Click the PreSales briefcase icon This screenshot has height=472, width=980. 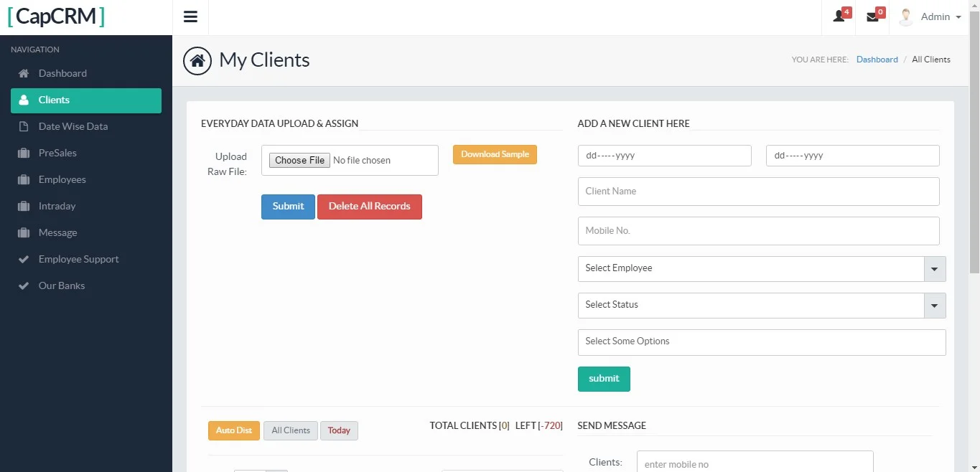point(24,153)
